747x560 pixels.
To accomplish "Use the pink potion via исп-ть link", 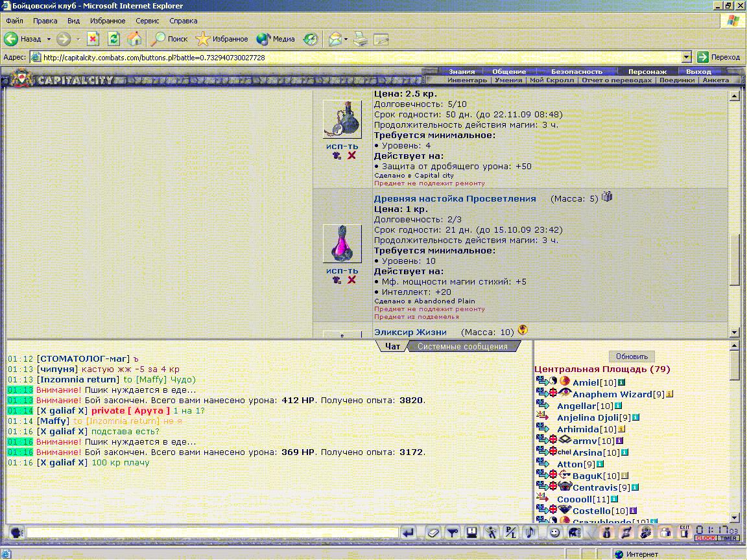I will coord(342,270).
